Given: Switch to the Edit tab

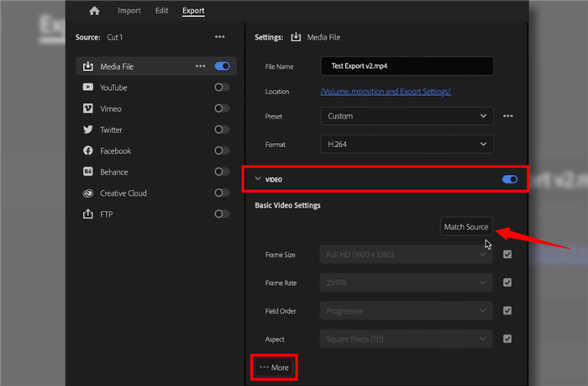Looking at the screenshot, I should (161, 11).
